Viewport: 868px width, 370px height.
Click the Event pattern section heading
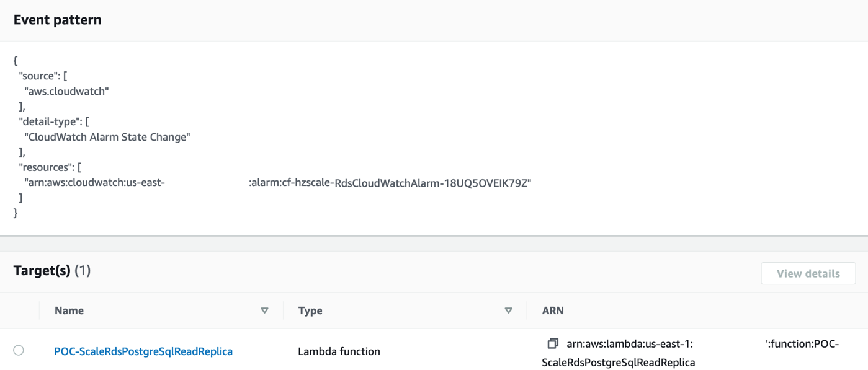point(57,20)
